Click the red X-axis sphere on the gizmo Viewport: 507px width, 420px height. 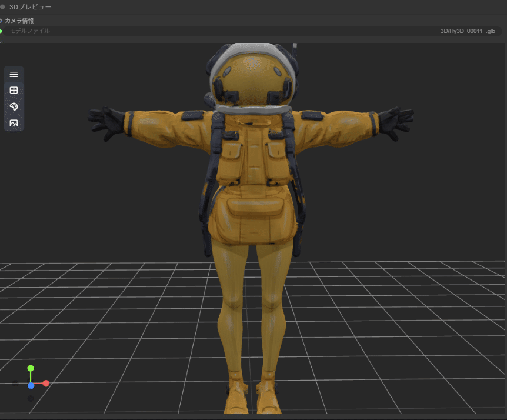tap(46, 384)
